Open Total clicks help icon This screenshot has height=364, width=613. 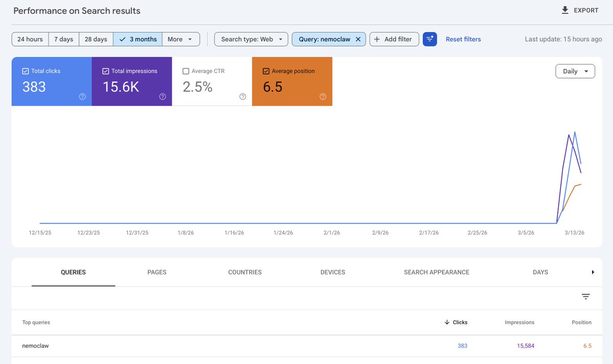pos(82,96)
